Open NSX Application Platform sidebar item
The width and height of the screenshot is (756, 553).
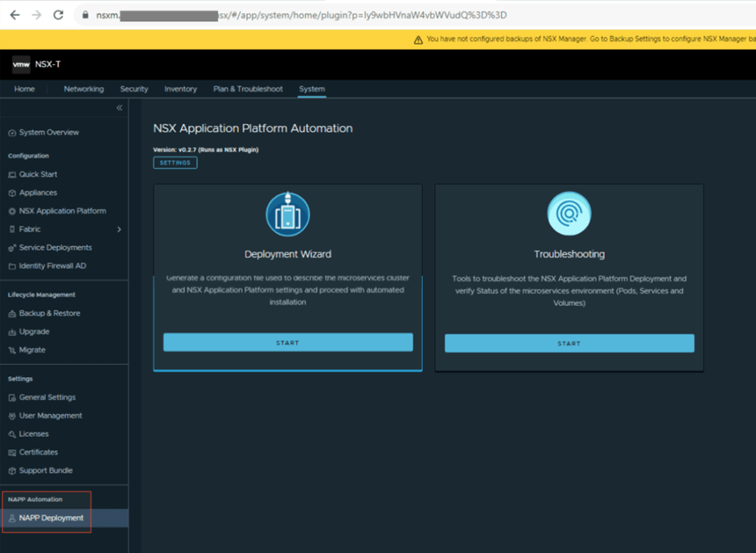(62, 211)
